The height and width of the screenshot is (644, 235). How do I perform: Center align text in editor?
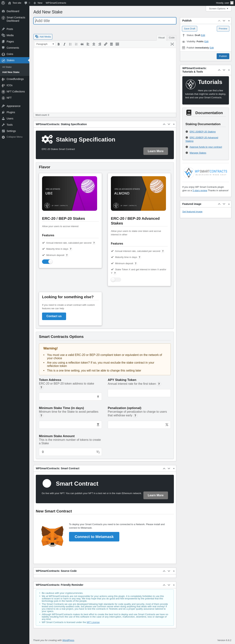[x=94, y=44]
